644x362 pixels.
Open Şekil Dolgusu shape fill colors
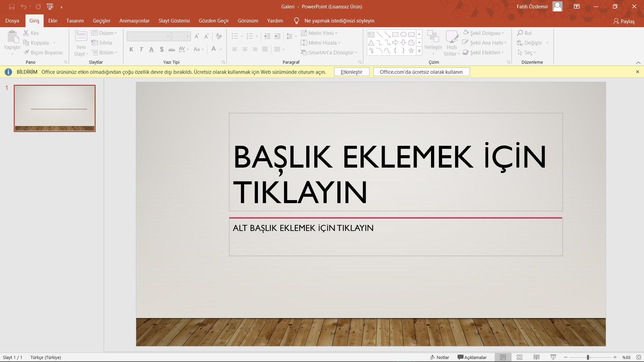483,33
